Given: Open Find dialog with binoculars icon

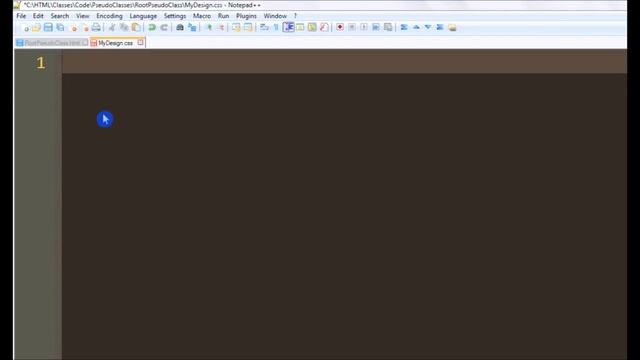Looking at the screenshot, I should point(180,28).
